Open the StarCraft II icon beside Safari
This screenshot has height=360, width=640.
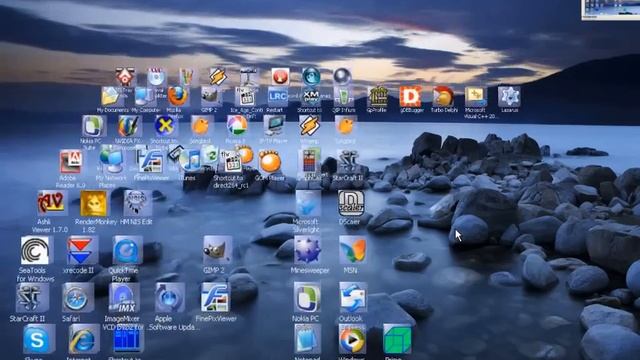pyautogui.click(x=32, y=298)
